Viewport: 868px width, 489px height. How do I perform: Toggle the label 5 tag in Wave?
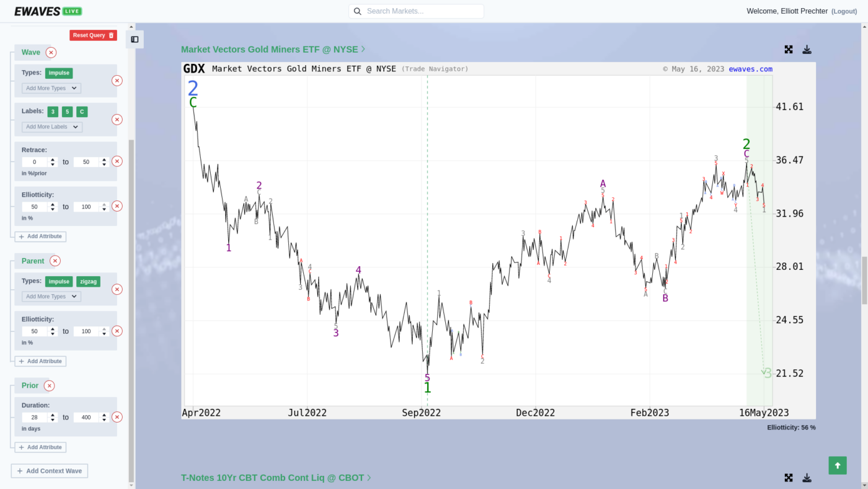tap(67, 112)
